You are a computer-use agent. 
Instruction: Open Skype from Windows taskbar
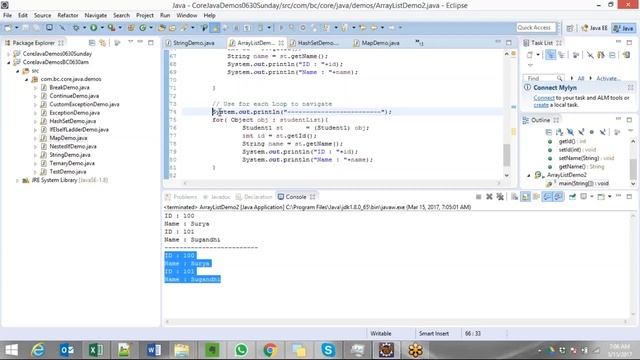coord(328,350)
